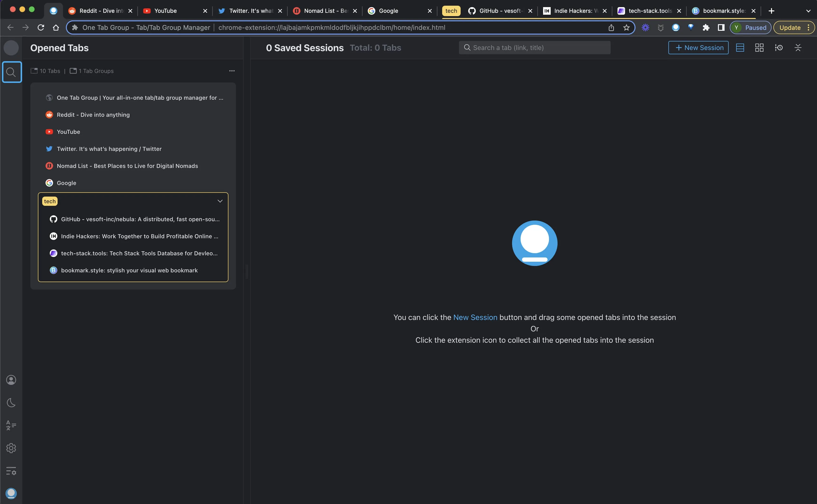Screen dimensions: 817x504
Task: Open the settings gear in the sidebar
Action: pos(11,448)
